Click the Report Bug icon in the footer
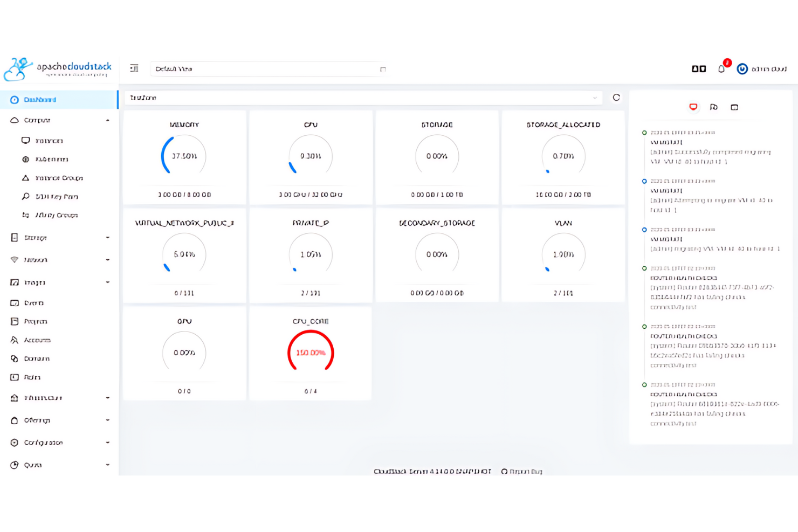Screen dimensions: 798x532 coord(505,471)
